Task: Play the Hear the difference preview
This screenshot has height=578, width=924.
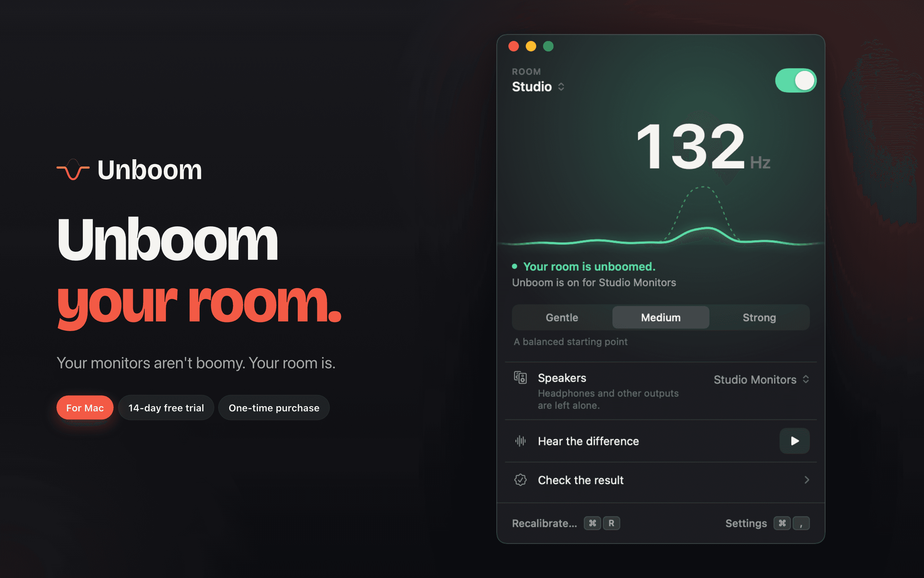Action: pos(795,441)
